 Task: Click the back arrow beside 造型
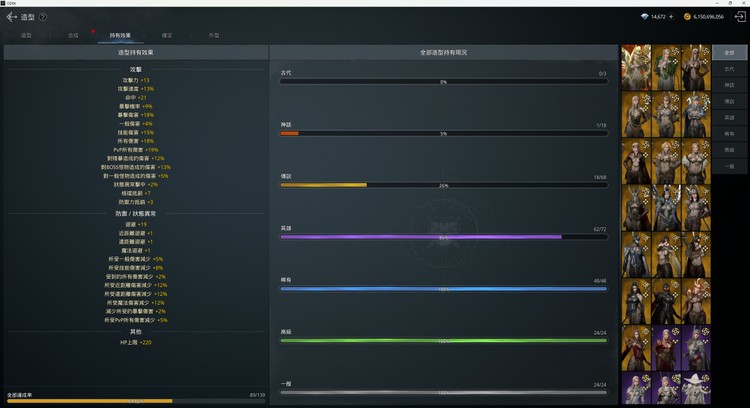pyautogui.click(x=11, y=17)
